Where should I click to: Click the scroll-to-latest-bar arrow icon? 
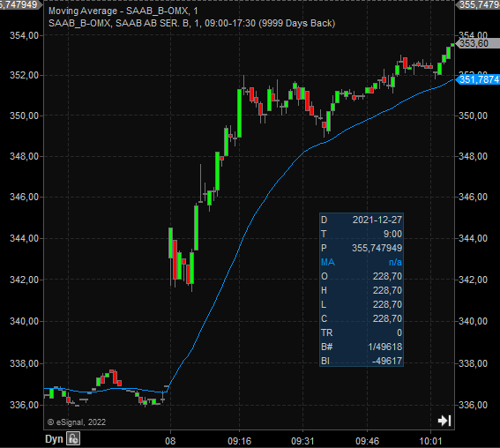click(444, 421)
